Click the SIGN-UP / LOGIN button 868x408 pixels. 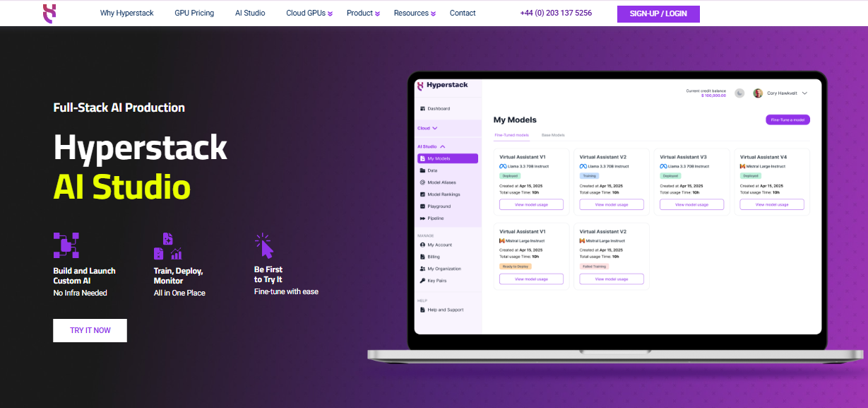tap(658, 14)
